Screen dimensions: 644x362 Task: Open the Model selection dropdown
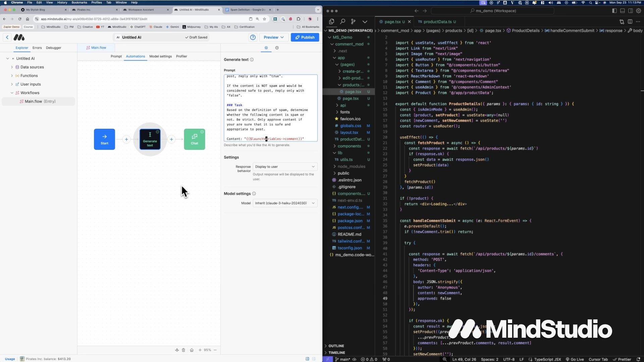tap(285, 203)
